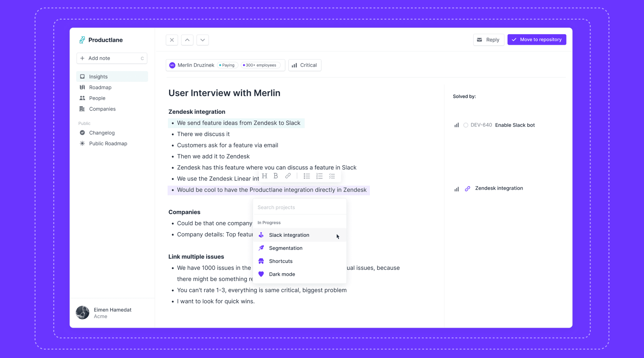Click the Companies building icon

[x=82, y=109]
